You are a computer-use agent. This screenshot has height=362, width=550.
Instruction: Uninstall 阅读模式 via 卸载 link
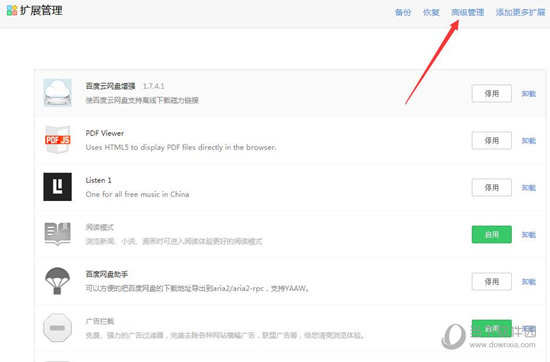click(529, 234)
